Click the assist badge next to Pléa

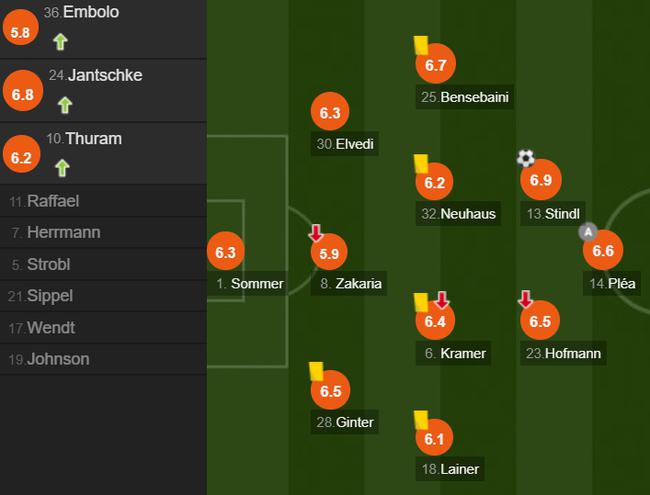[588, 232]
